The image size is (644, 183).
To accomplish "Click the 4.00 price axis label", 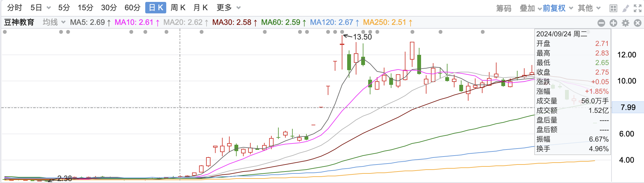I will 627,160.
